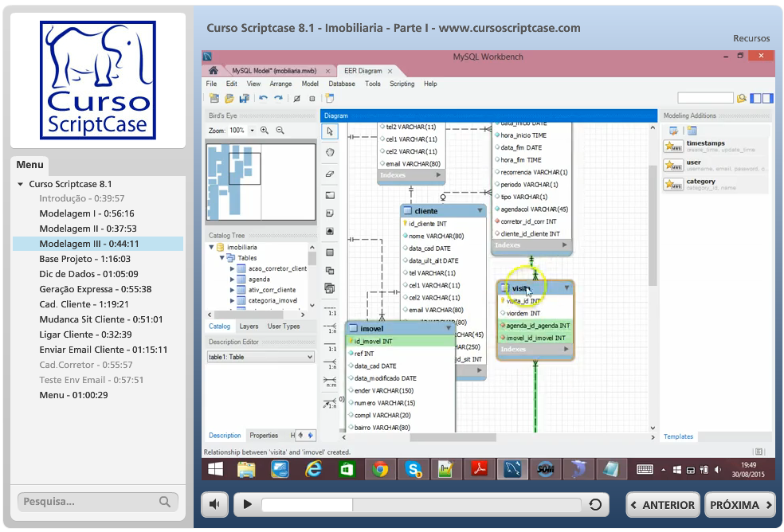Screen dimensions: 784x532
Task: Select the hand pan tool
Action: coord(330,152)
